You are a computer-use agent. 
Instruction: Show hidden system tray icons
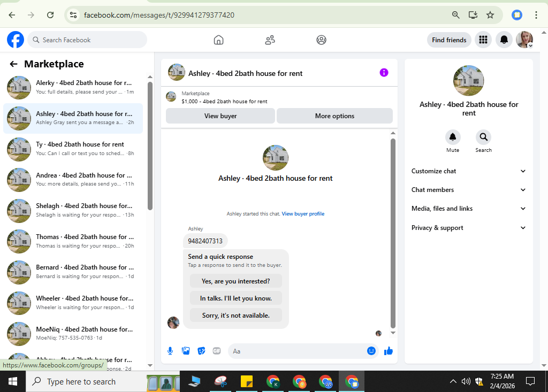point(453,381)
